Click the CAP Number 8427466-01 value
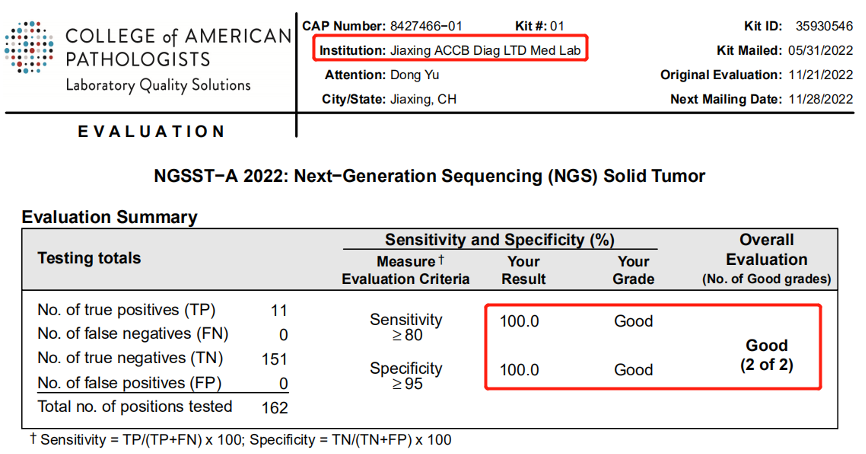The height and width of the screenshot is (454, 866). point(427,25)
